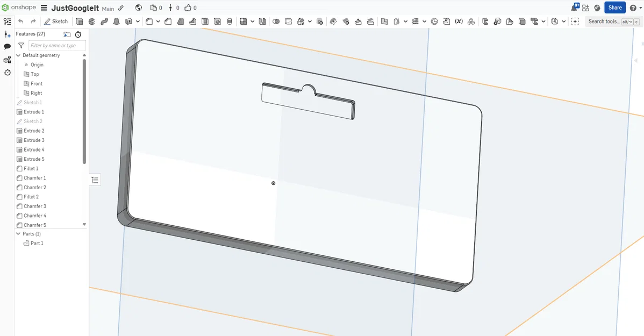This screenshot has width=644, height=336.
Task: Select the Draft tool
Action: 180,22
